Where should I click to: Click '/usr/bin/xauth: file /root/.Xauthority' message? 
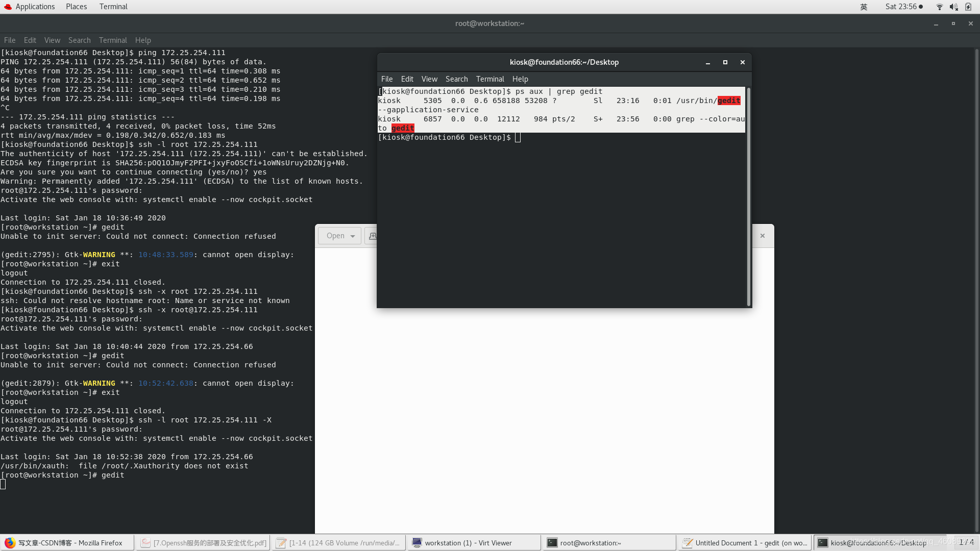click(x=125, y=466)
